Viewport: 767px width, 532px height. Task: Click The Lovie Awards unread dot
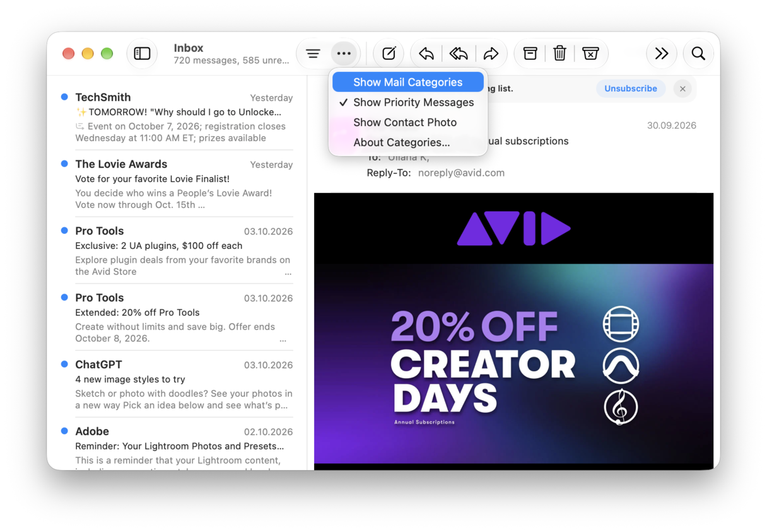64,164
